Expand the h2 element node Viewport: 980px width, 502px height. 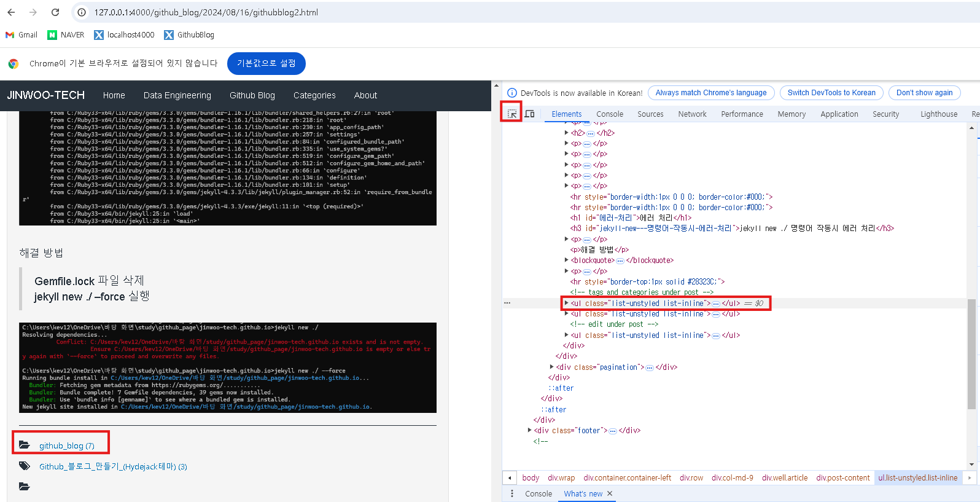[x=566, y=133]
